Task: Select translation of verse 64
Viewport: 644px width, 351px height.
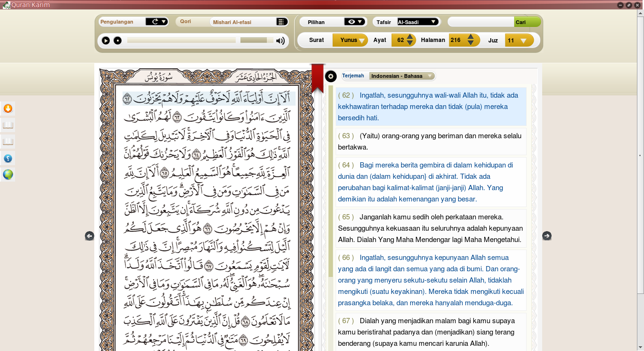Action: click(x=431, y=182)
